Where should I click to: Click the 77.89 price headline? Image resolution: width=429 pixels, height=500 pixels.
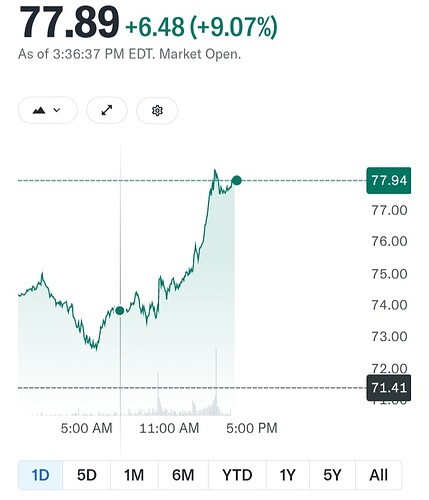point(69,23)
